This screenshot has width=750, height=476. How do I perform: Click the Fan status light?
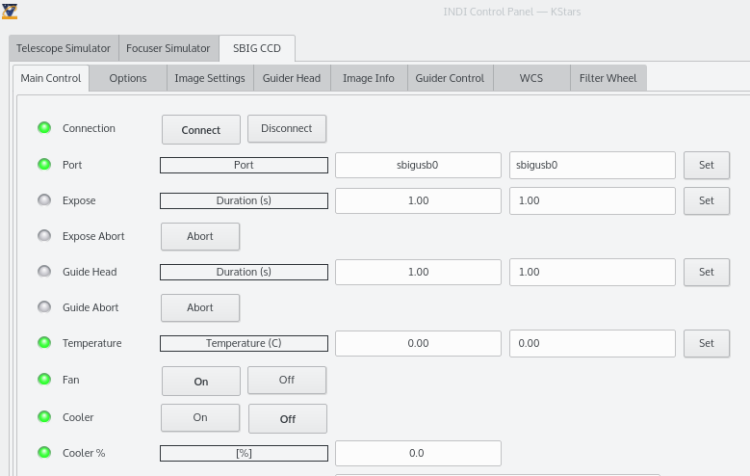tap(44, 380)
